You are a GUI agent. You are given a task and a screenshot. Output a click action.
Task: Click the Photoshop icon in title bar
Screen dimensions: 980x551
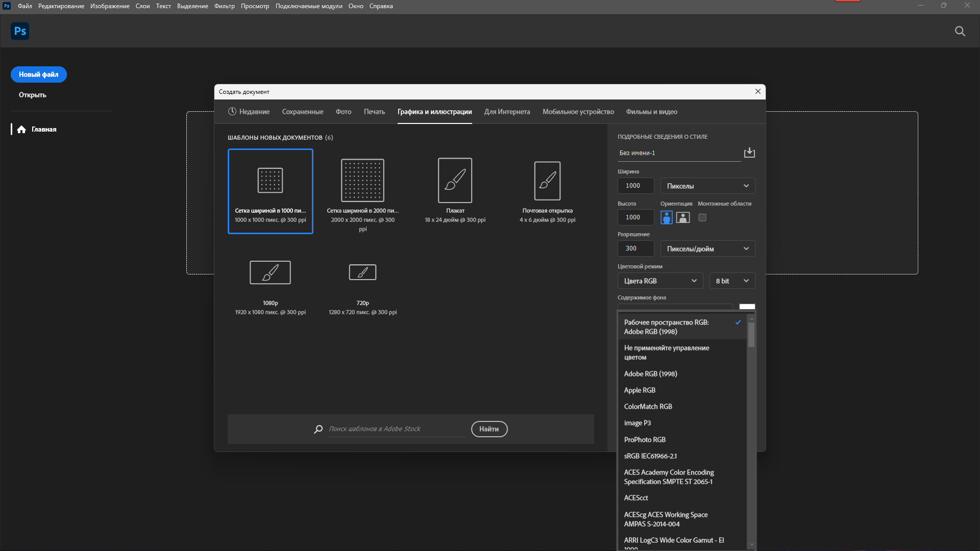click(7, 6)
